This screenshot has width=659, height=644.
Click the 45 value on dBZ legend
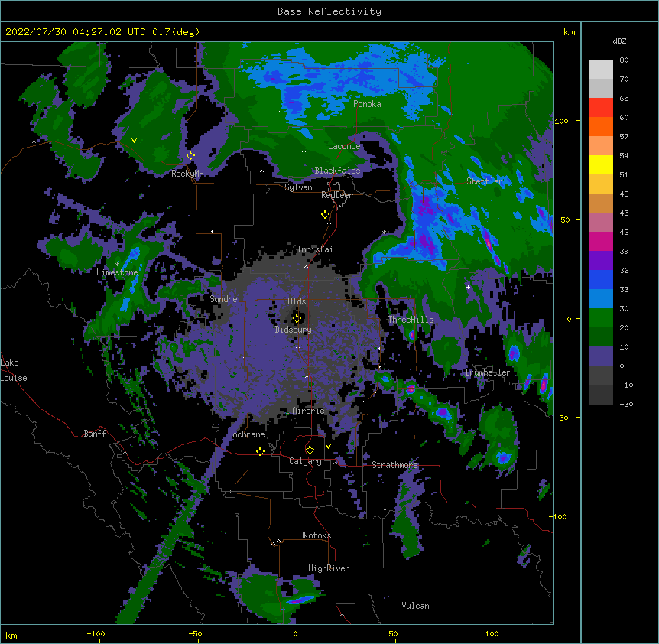pyautogui.click(x=624, y=213)
